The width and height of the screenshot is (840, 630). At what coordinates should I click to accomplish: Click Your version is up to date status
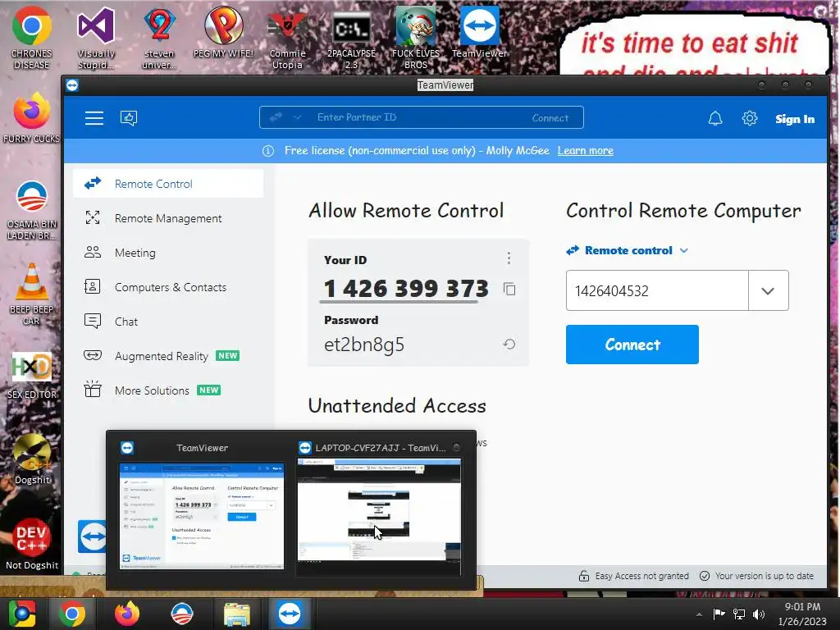[756, 576]
